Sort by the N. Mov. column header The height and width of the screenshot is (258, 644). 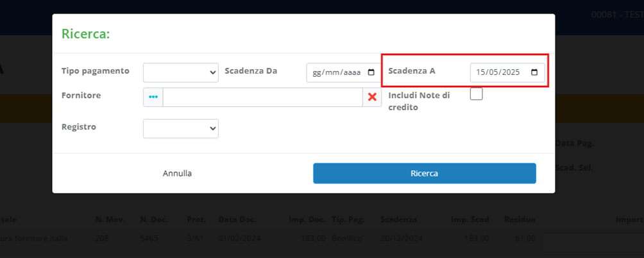point(109,220)
